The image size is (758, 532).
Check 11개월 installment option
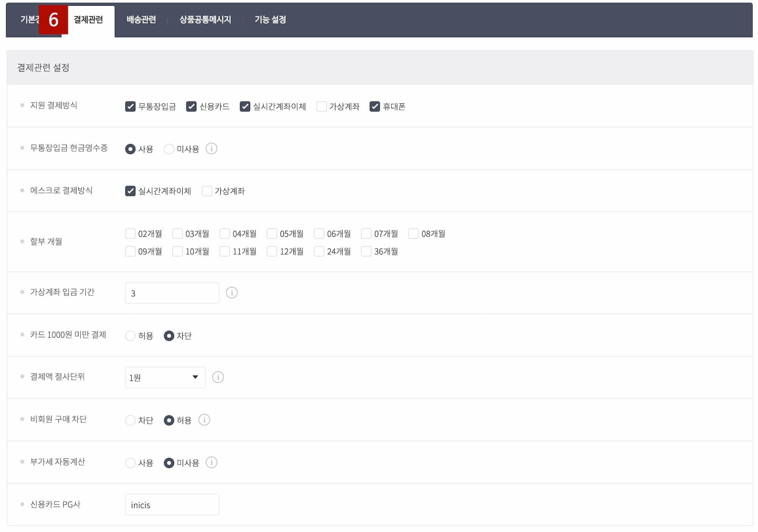225,251
